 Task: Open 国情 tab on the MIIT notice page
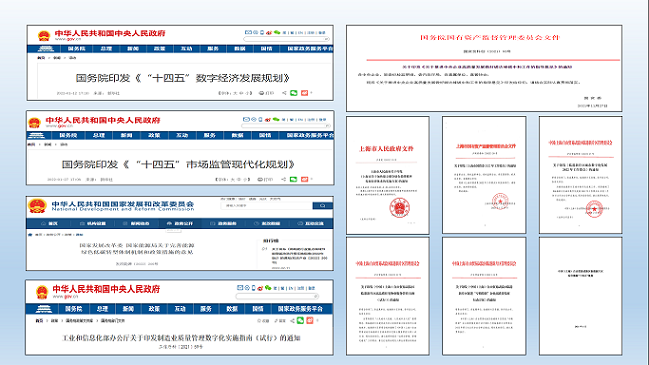click(258, 309)
